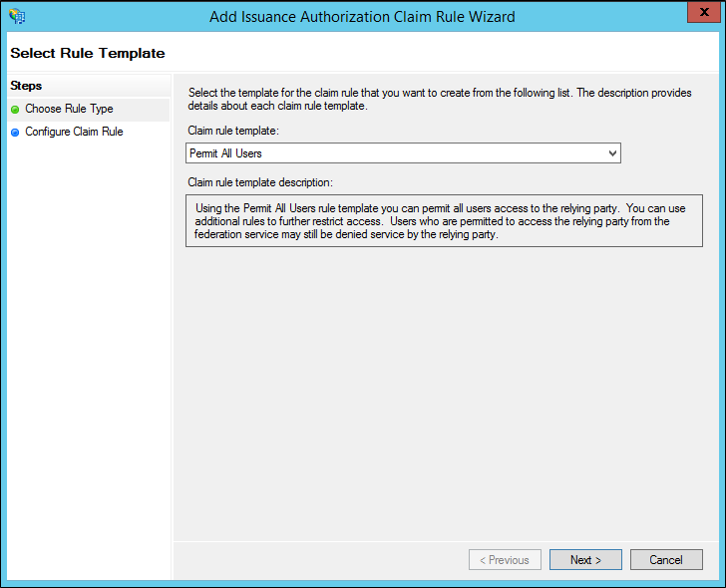Click the 'Steps' header
Screen dimensions: 726x588
click(26, 86)
